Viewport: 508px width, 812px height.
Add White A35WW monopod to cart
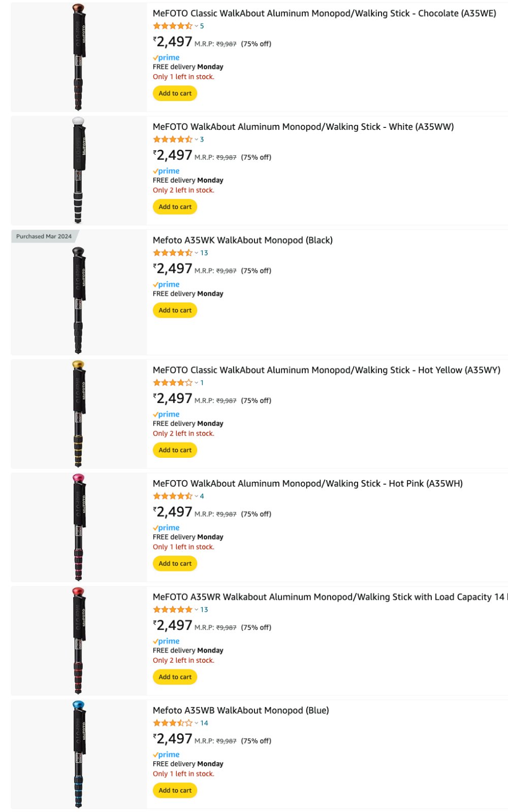pos(175,207)
